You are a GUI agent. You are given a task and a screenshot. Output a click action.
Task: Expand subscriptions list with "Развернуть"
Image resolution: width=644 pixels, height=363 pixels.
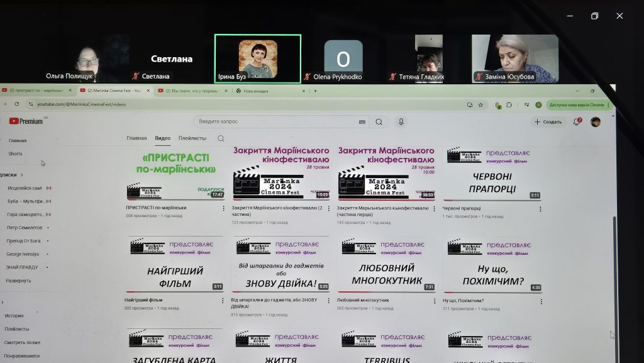tap(18, 281)
